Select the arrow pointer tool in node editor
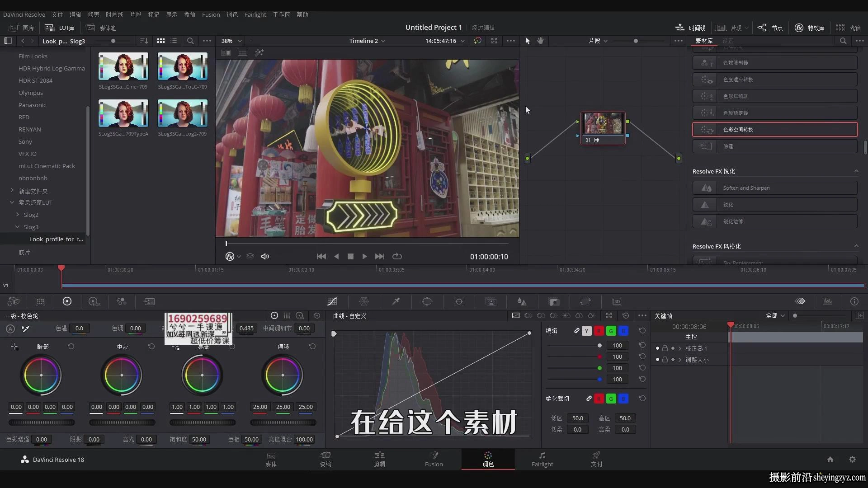Viewport: 868px width, 488px height. coord(527,41)
